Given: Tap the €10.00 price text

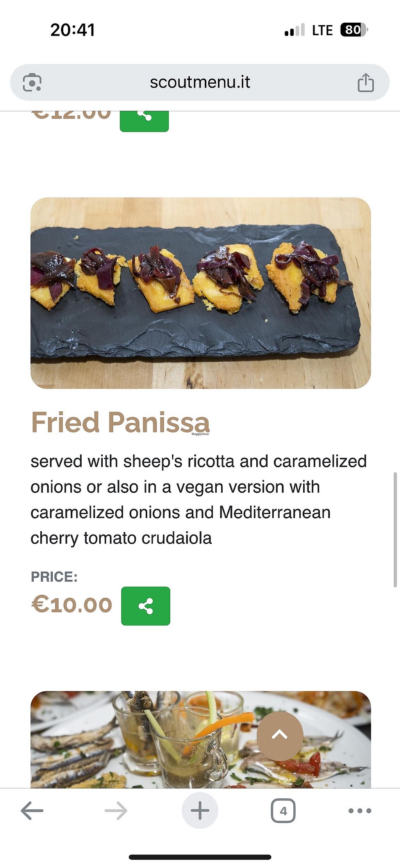Looking at the screenshot, I should [72, 605].
